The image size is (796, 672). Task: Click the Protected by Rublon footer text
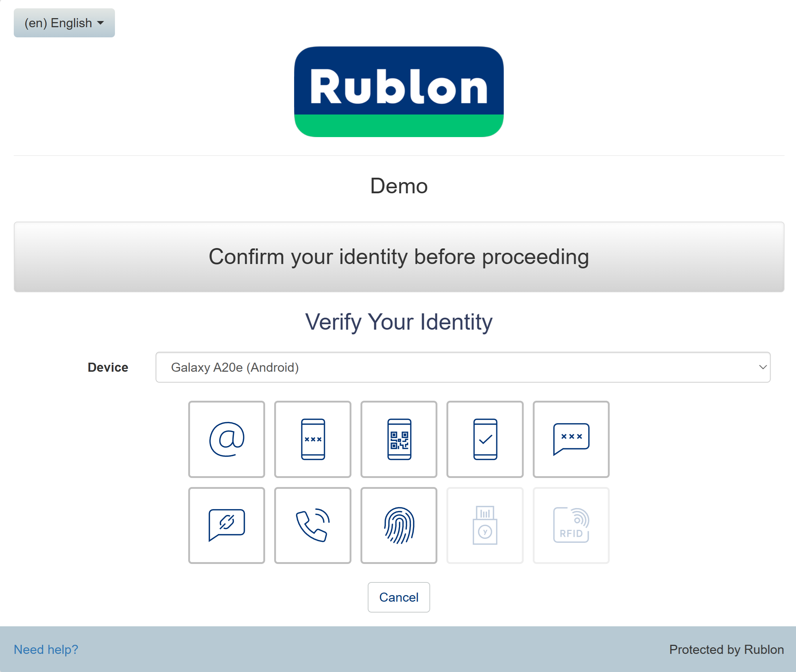pyautogui.click(x=726, y=649)
